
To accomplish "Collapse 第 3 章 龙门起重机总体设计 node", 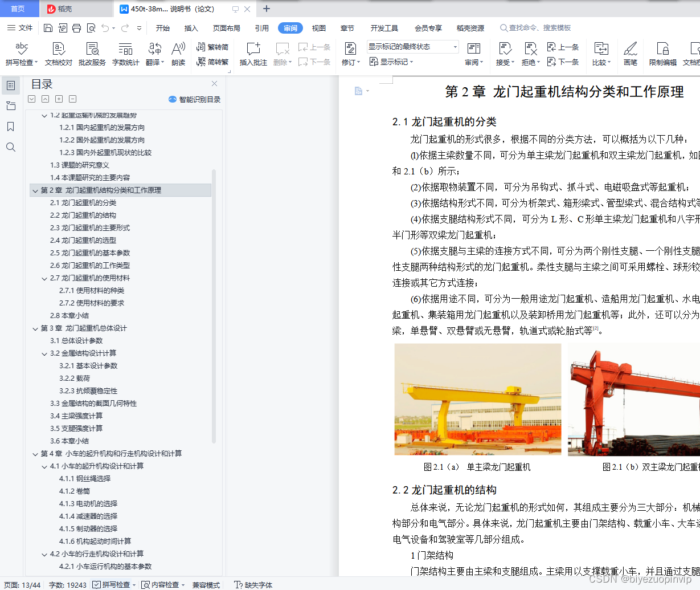I will pos(35,328).
